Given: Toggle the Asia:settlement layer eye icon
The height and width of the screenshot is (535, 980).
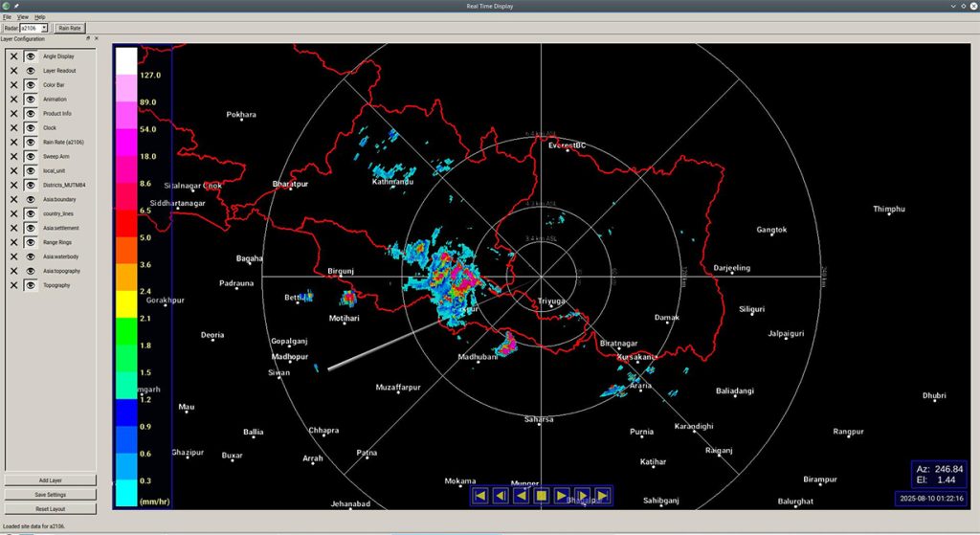Looking at the screenshot, I should (30, 228).
